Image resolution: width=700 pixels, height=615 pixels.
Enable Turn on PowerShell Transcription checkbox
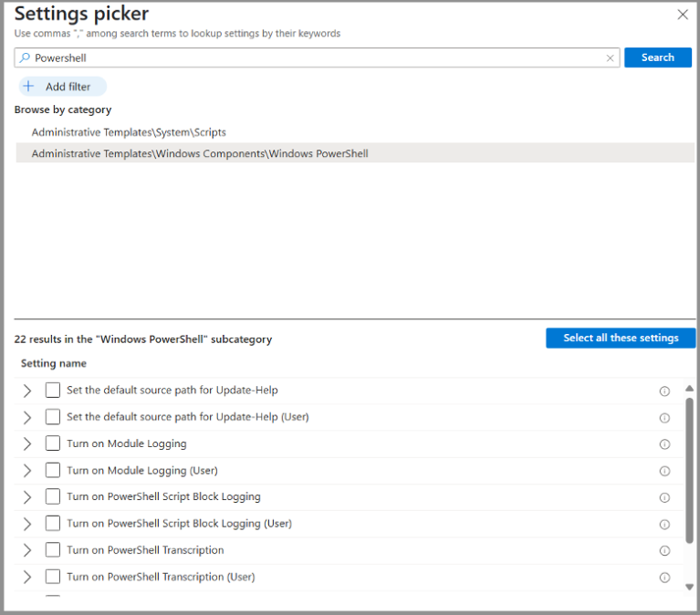point(53,550)
